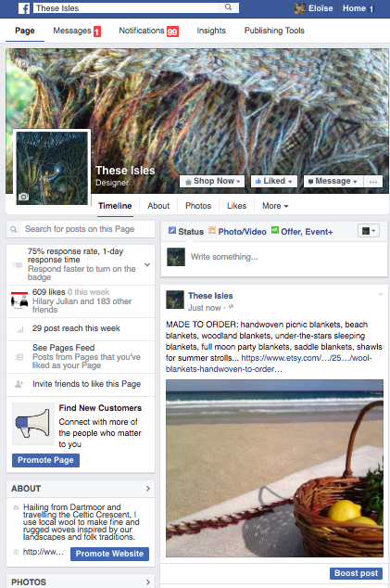This screenshot has height=588, width=390.
Task: Open the Etsy link in the post
Action: [269, 364]
